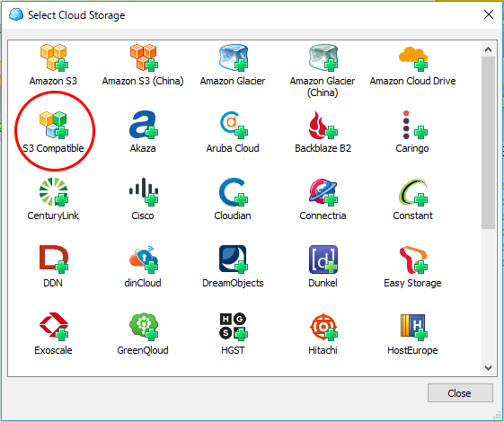The width and height of the screenshot is (504, 422).
Task: Choose Amazon S3 storage provider
Action: (53, 57)
